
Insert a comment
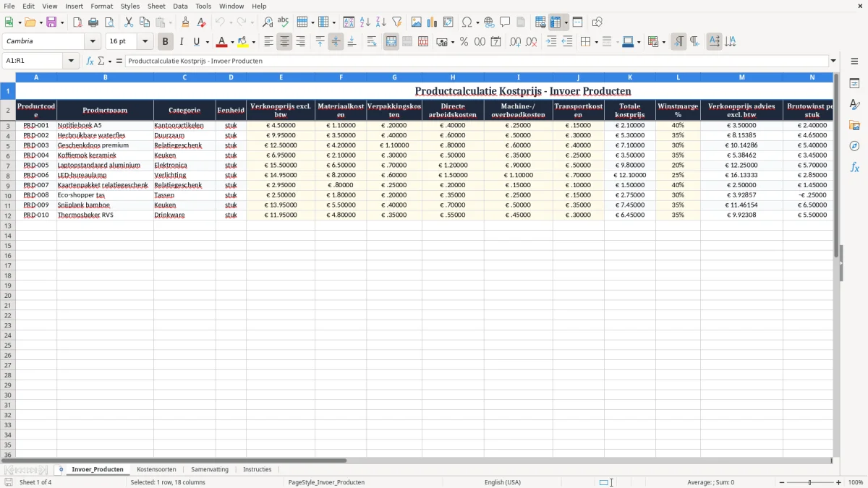tap(506, 22)
